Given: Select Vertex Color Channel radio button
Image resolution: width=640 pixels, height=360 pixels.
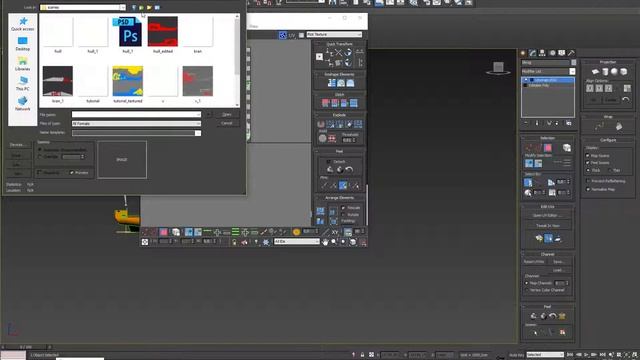Looking at the screenshot, I should point(527,290).
